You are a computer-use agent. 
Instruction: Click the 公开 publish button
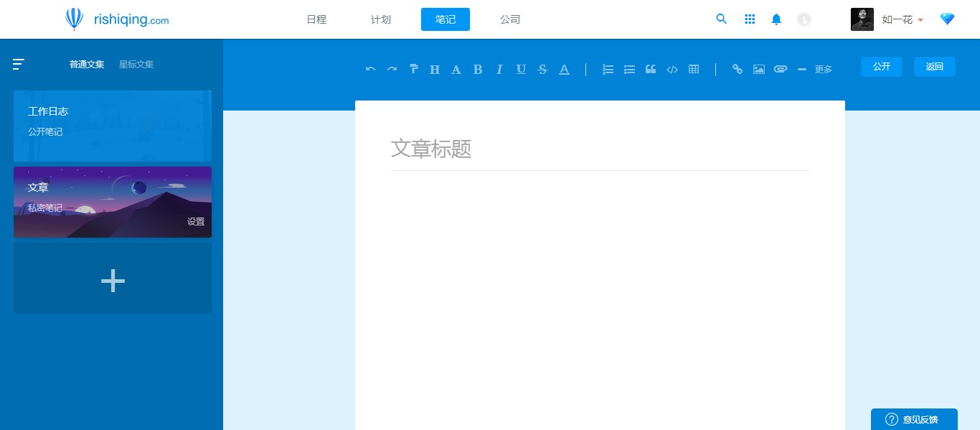click(x=881, y=66)
